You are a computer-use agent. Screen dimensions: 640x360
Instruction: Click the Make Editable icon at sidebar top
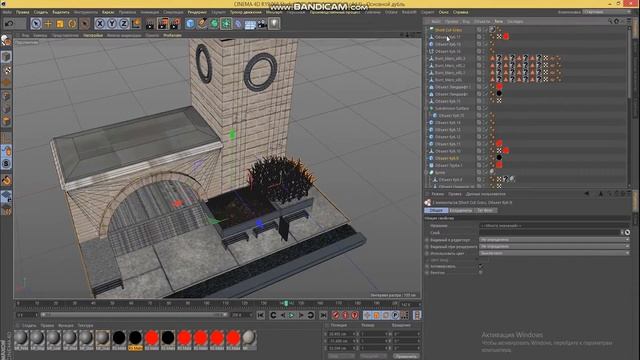[x=6, y=40]
